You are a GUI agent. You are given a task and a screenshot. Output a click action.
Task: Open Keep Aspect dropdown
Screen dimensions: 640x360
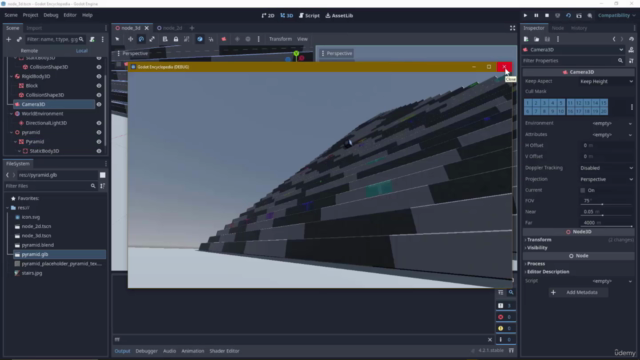[x=607, y=81]
